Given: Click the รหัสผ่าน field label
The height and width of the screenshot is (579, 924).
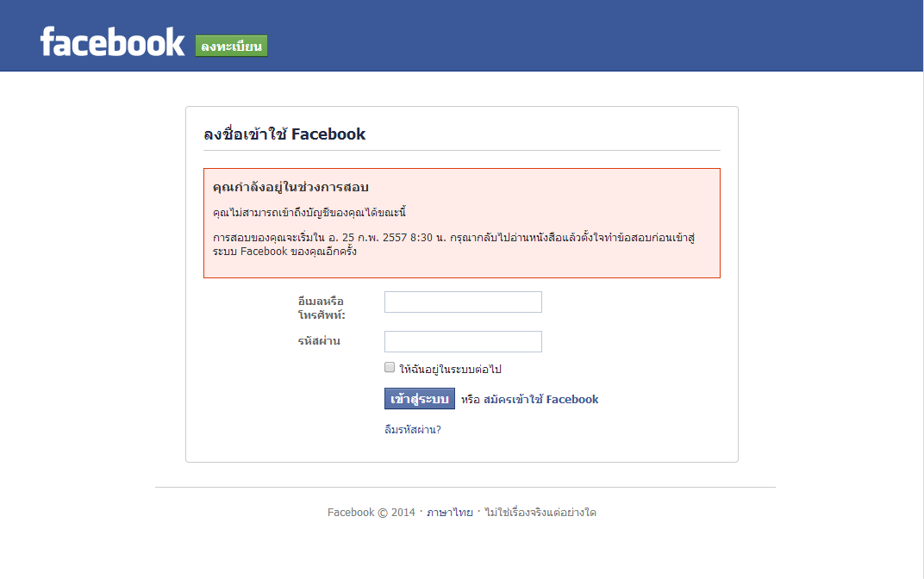Looking at the screenshot, I should pos(319,341).
